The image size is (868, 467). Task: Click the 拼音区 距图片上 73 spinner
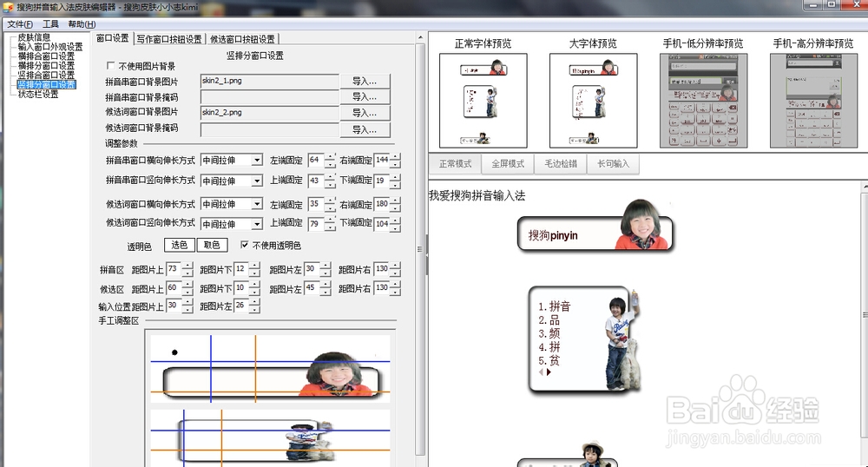tap(180, 269)
